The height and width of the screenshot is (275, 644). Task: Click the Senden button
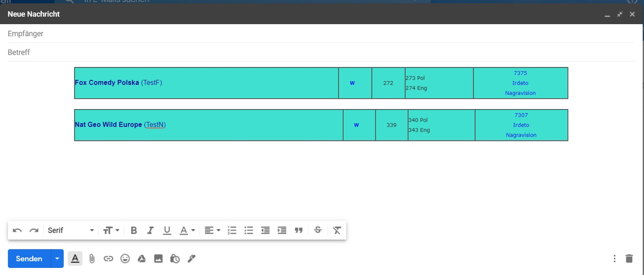[29, 258]
